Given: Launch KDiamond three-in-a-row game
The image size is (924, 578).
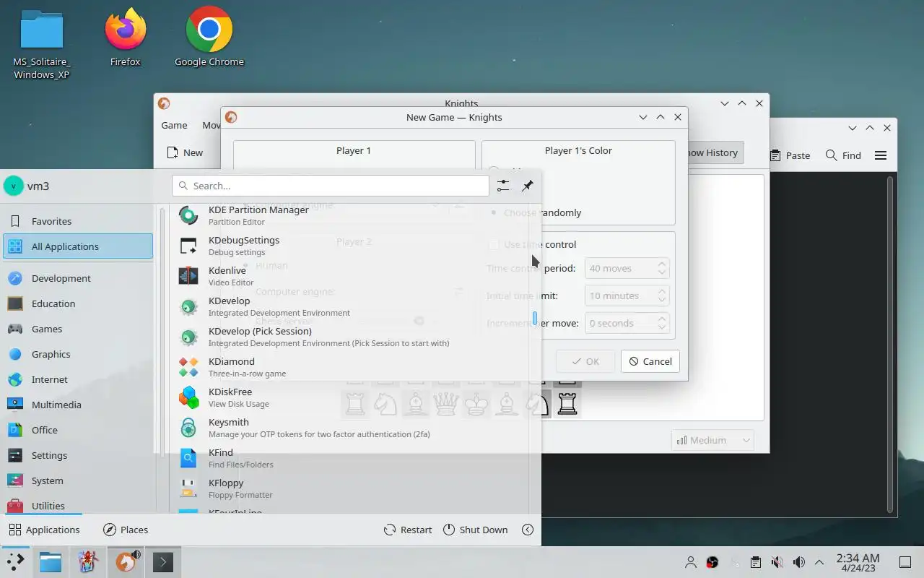Looking at the screenshot, I should (x=351, y=367).
